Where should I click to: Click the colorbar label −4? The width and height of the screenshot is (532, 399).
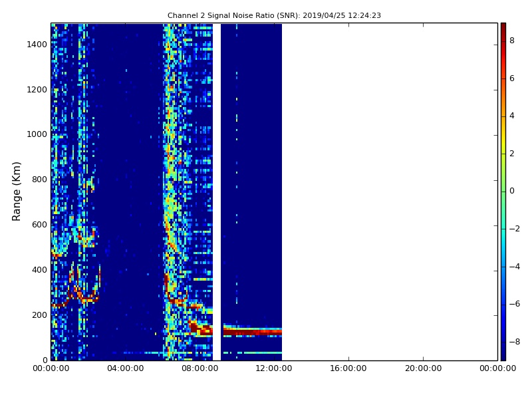coord(514,267)
